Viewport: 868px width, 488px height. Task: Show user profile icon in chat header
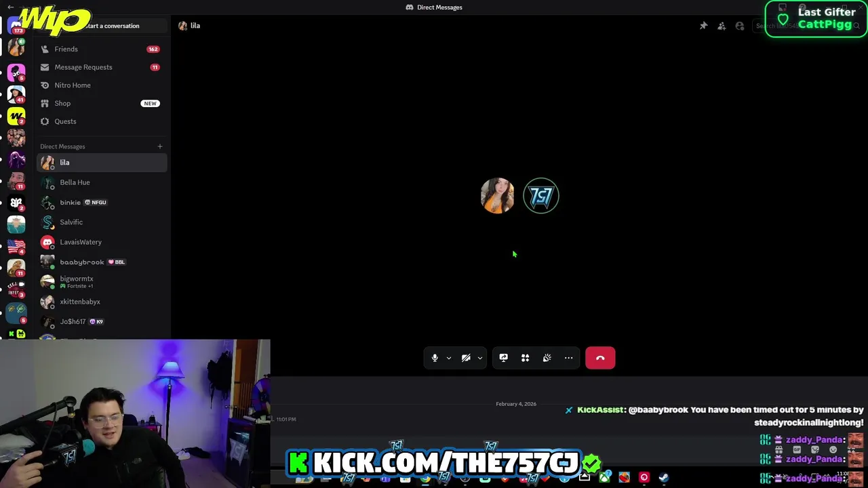tap(740, 26)
